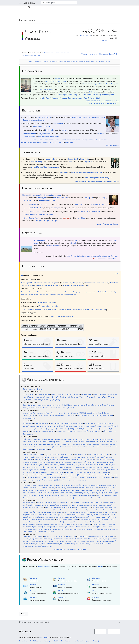Open the Wikiberita project icon
This screenshot has height=644, width=139.
(x=25, y=586)
